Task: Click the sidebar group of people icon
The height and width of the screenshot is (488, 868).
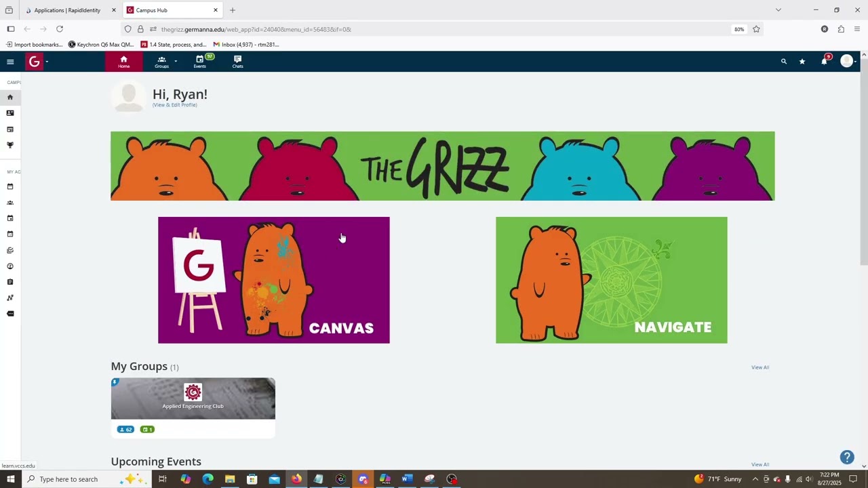Action: tap(10, 203)
